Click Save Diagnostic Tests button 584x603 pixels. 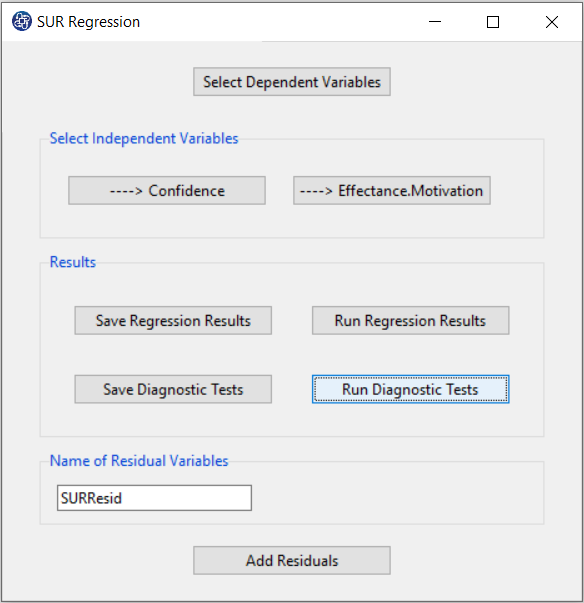(x=173, y=390)
